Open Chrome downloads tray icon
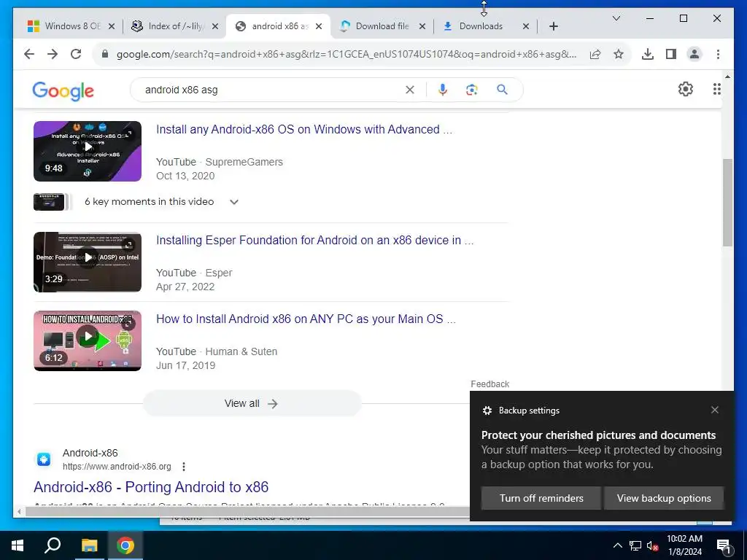 tap(648, 54)
